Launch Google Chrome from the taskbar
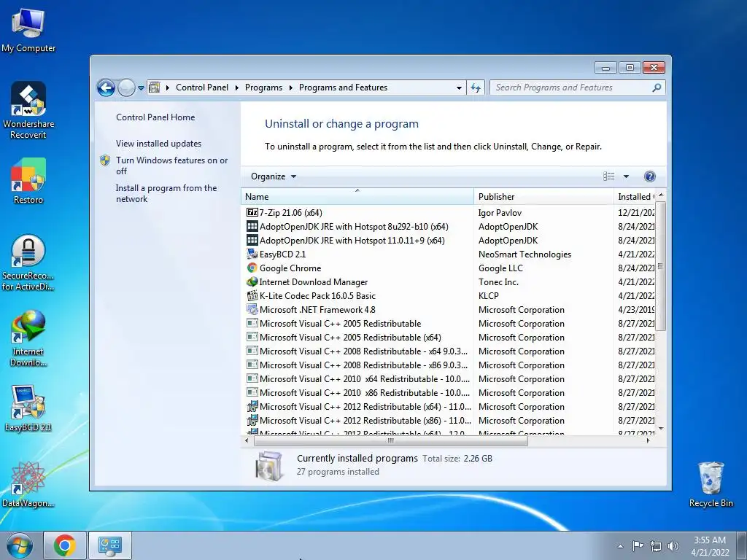747x560 pixels. (x=65, y=545)
